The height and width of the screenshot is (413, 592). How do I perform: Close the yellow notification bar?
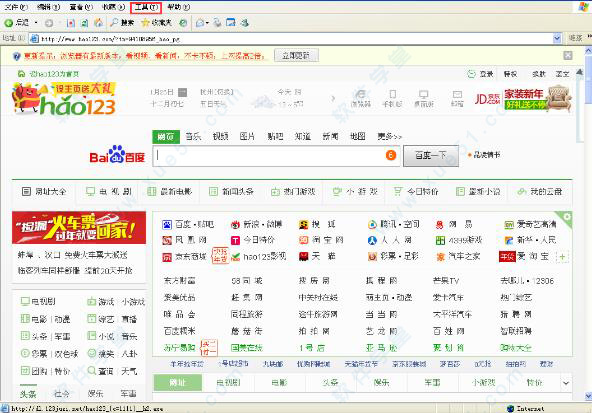coord(567,56)
